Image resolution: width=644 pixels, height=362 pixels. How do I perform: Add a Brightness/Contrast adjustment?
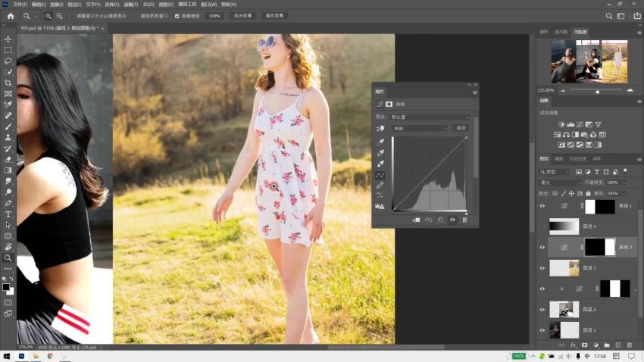tap(561, 124)
